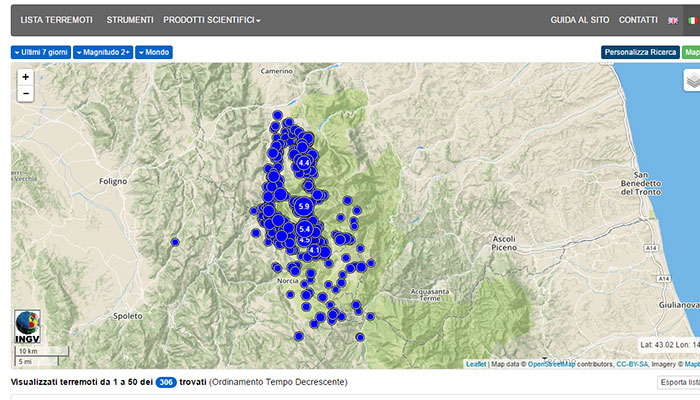Click the magnitude 4.4 earthquake marker
This screenshot has height=400, width=700.
(x=304, y=161)
